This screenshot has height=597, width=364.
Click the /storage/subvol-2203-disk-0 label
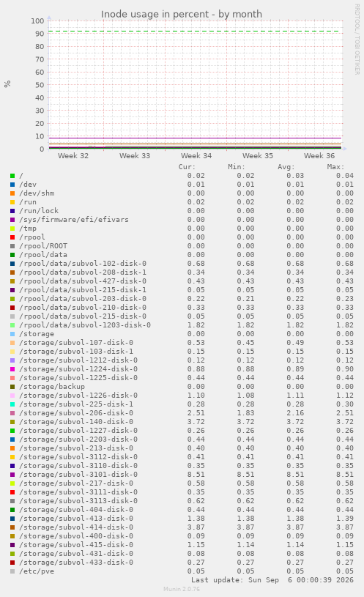(78, 440)
